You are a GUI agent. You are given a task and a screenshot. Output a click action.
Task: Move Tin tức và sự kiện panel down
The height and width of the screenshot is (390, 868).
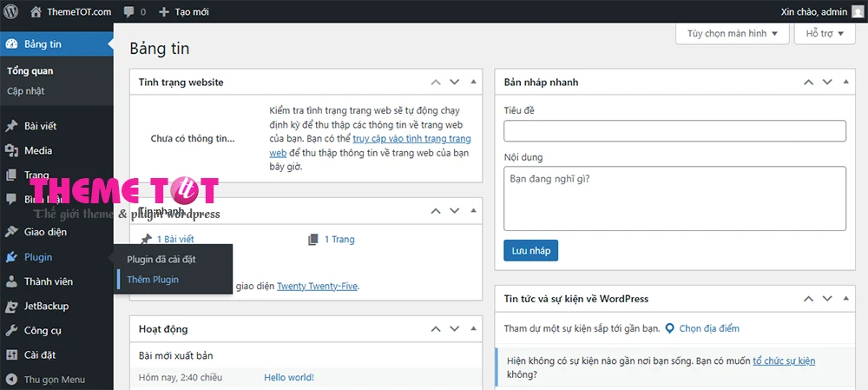coord(827,299)
